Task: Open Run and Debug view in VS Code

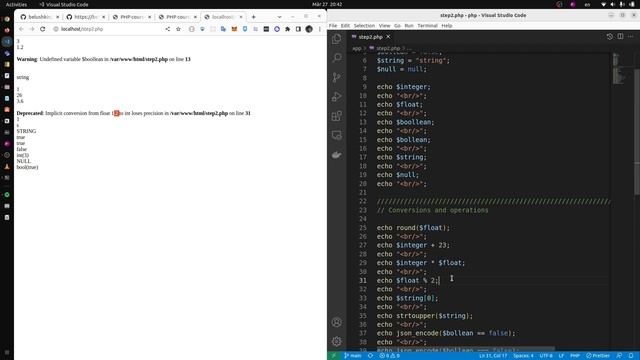Action: pyautogui.click(x=337, y=97)
